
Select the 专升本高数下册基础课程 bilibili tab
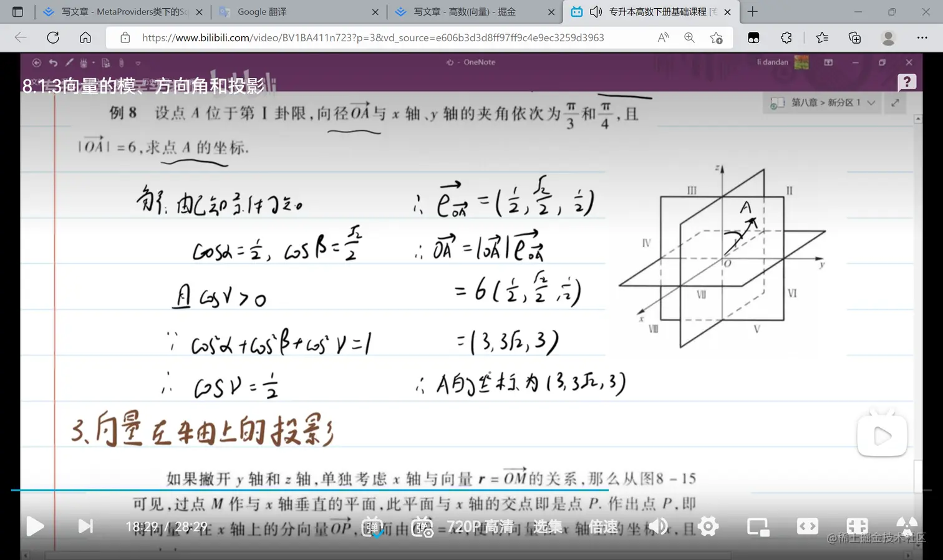tap(651, 12)
